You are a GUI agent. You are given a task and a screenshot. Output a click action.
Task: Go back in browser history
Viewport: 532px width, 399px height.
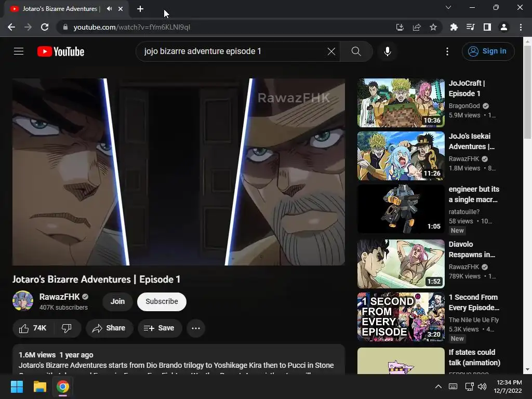11,27
